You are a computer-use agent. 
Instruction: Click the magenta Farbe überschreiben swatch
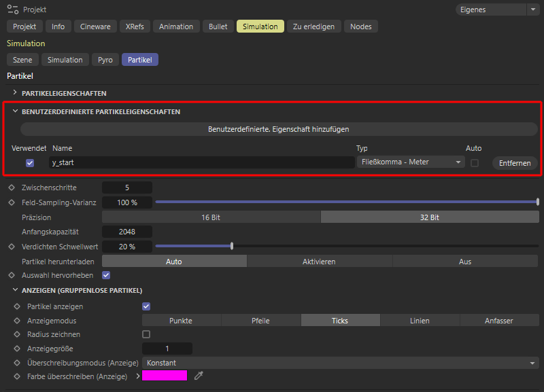tap(164, 376)
